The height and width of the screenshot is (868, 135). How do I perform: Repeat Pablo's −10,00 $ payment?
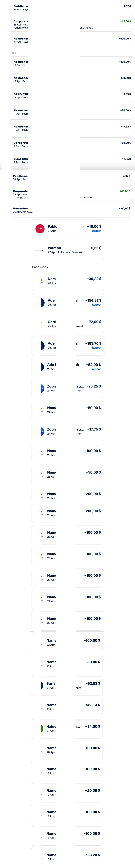pyautogui.click(x=97, y=231)
